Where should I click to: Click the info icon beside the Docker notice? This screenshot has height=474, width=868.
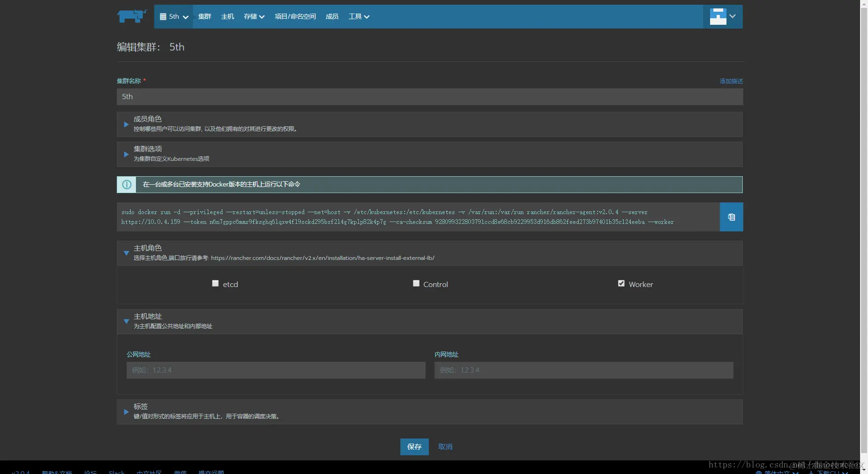(x=127, y=185)
